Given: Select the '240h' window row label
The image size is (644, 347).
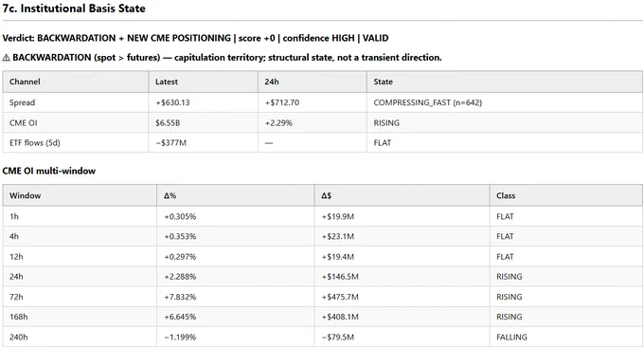Looking at the screenshot, I should pos(19,337).
